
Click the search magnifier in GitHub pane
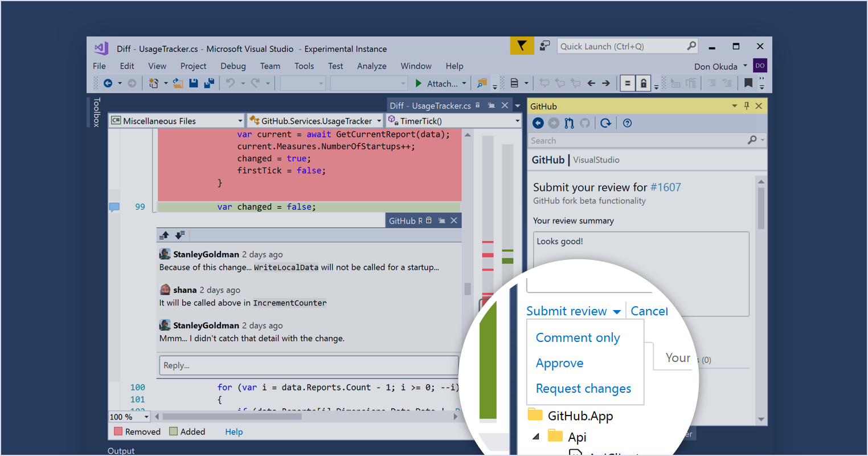click(x=752, y=140)
